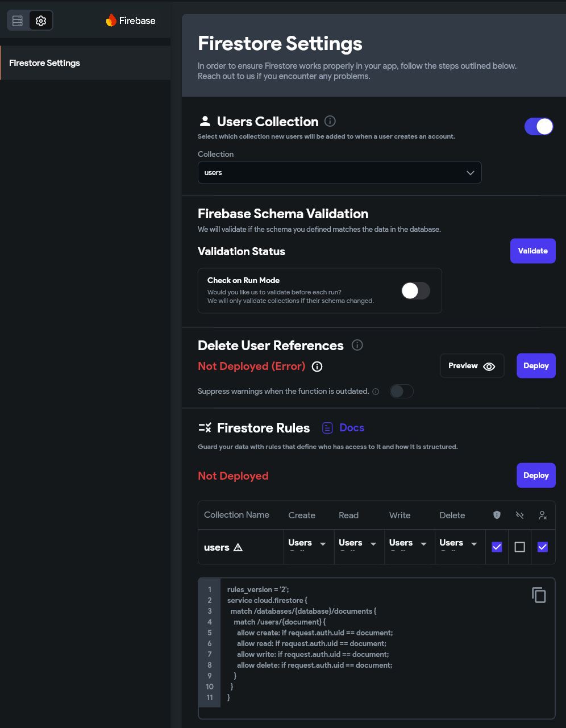Open the Create permission dropdown for users
The image size is (566, 728).
(x=309, y=547)
